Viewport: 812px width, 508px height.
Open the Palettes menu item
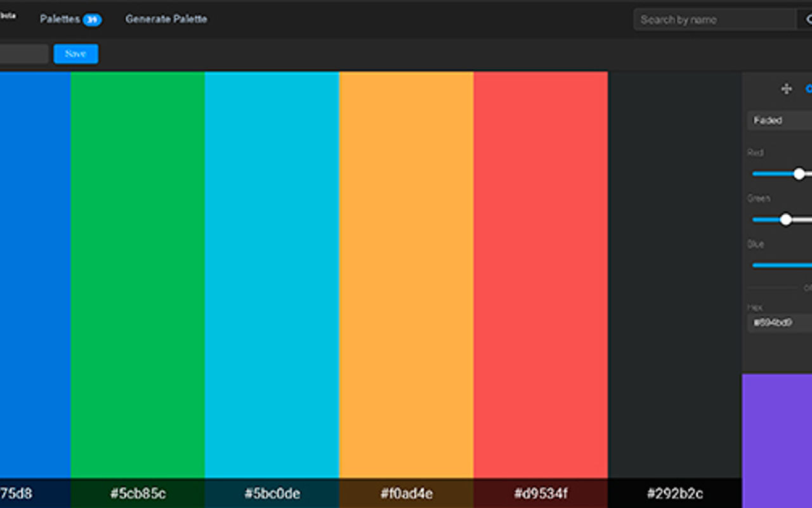(x=60, y=19)
